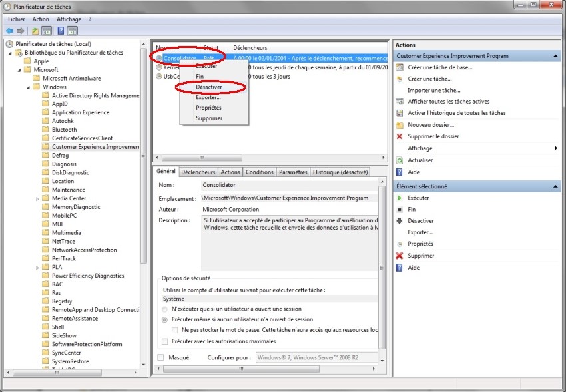Expand the Media Center tree node
The height and width of the screenshot is (392, 566).
38,198
